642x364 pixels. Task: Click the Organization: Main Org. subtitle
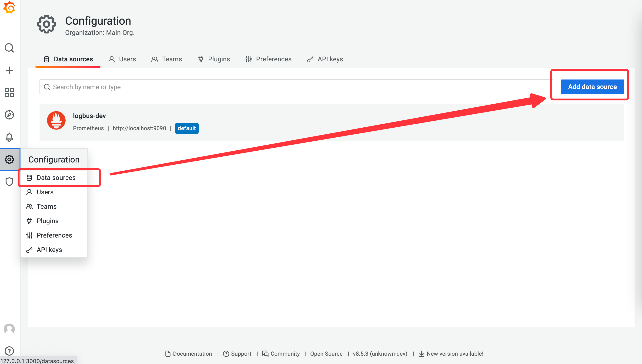[100, 33]
